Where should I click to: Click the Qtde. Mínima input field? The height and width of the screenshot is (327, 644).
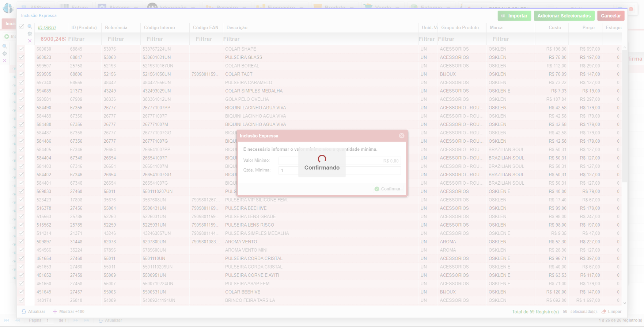[x=339, y=170]
